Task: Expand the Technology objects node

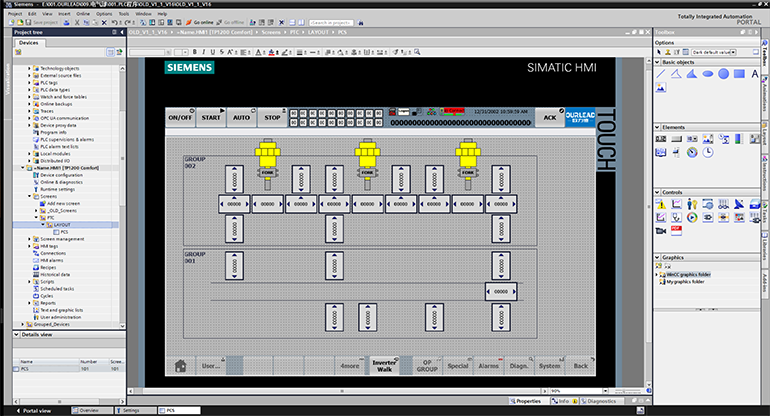Action: click(29, 68)
